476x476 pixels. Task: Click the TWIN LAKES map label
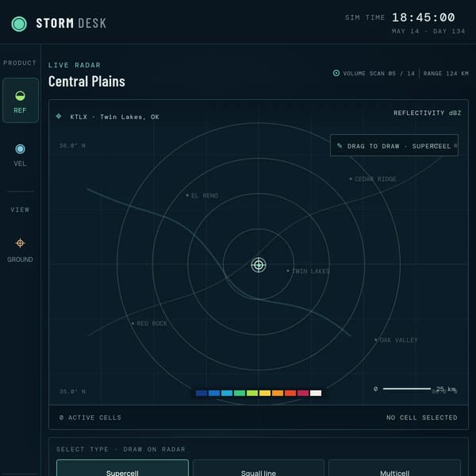coord(310,271)
